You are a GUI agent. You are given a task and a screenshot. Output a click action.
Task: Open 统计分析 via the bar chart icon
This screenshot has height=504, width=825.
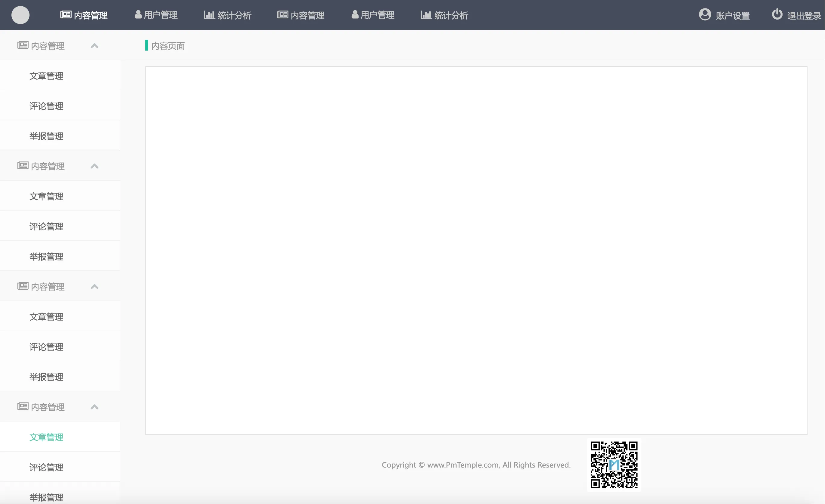(210, 15)
